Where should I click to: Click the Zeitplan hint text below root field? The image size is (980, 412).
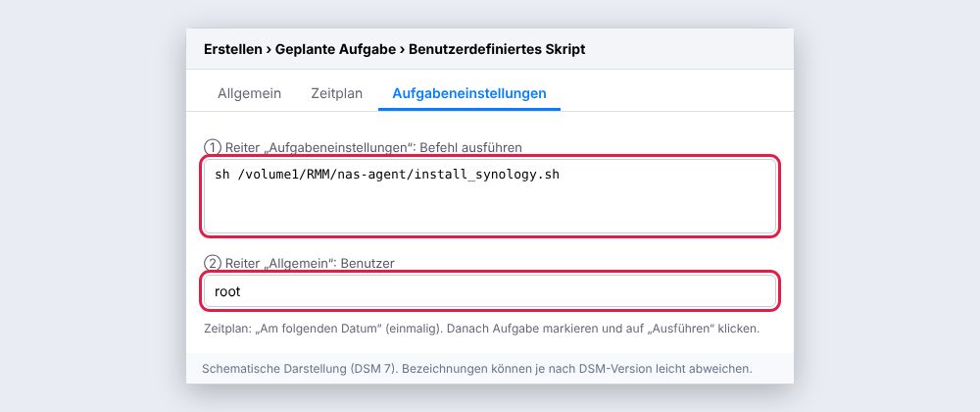(x=481, y=329)
